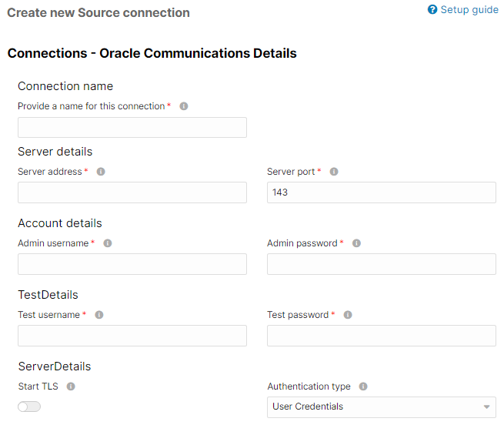Show info for Start TLS

[71, 387]
